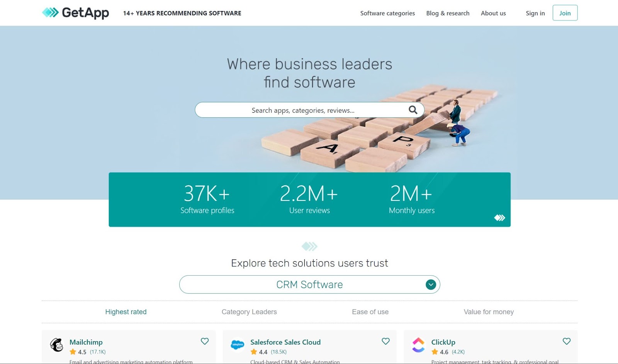Open Blog & research menu
This screenshot has width=618, height=364.
448,13
